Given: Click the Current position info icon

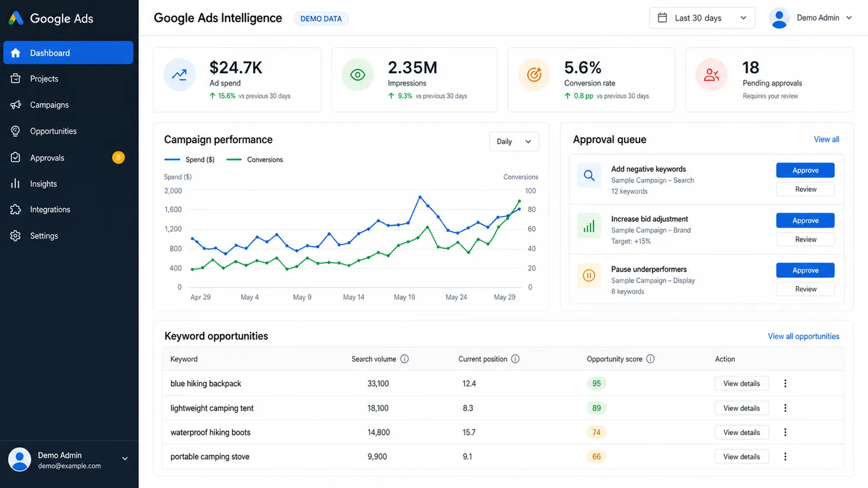Looking at the screenshot, I should pyautogui.click(x=515, y=359).
